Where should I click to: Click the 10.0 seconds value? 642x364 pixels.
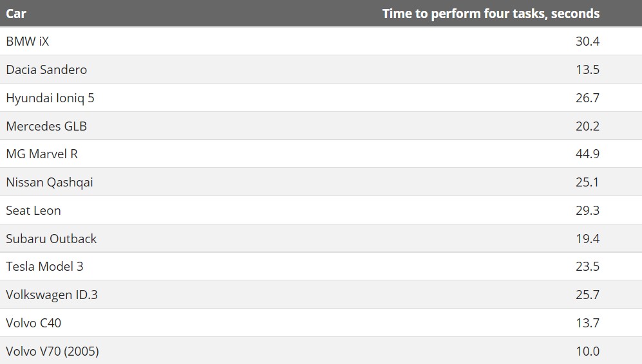coord(587,351)
